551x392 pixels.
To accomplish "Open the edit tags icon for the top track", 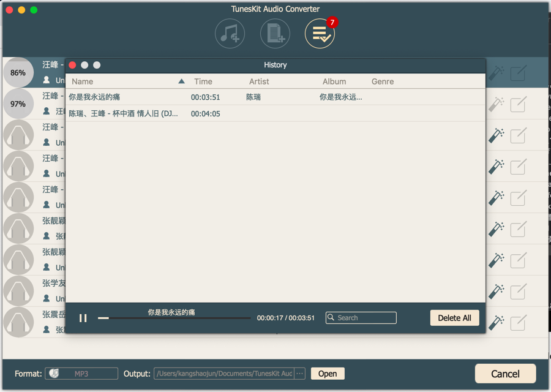I will coord(517,73).
